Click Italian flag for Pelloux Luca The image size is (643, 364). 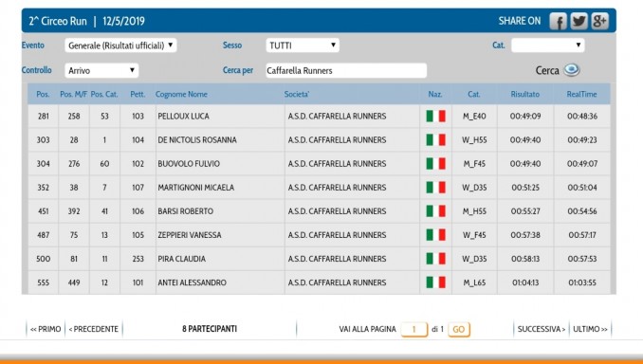435,116
